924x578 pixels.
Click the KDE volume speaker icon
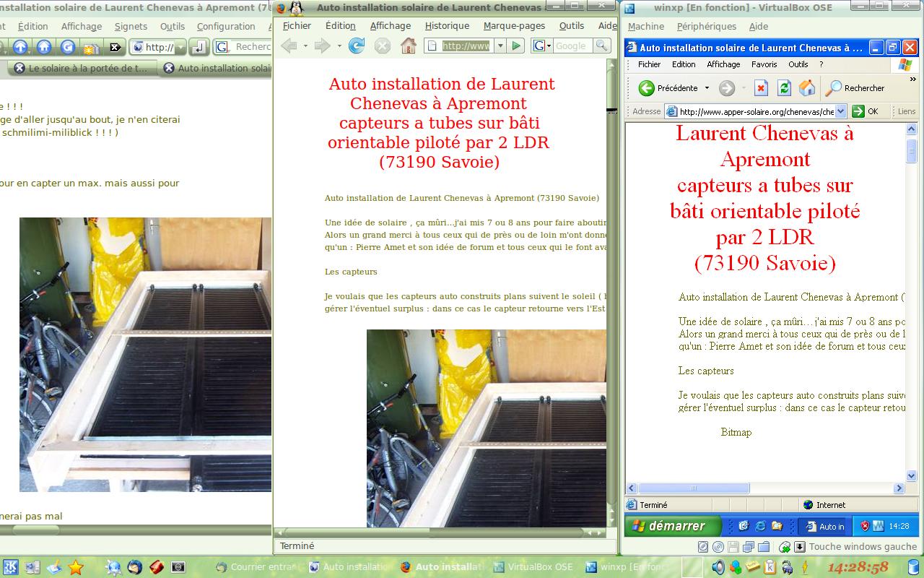(718, 567)
